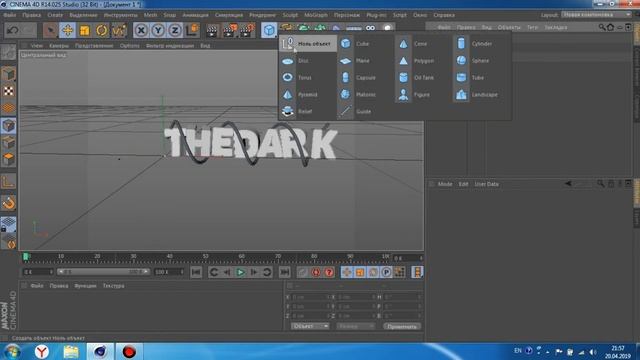The height and width of the screenshot is (360, 640).
Task: Open the Layout dropdown at top right
Action: point(596,15)
